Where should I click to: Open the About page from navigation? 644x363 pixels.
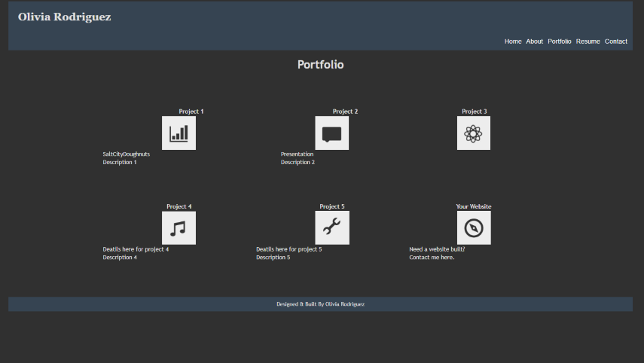(535, 41)
